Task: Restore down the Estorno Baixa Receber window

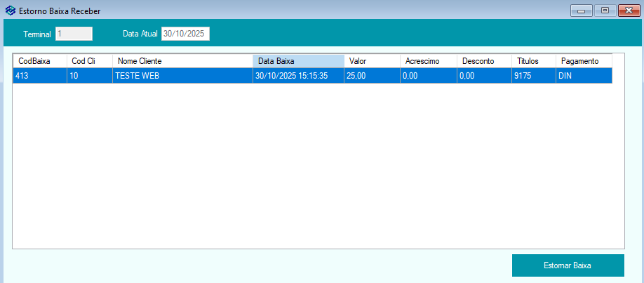Action: tap(604, 11)
